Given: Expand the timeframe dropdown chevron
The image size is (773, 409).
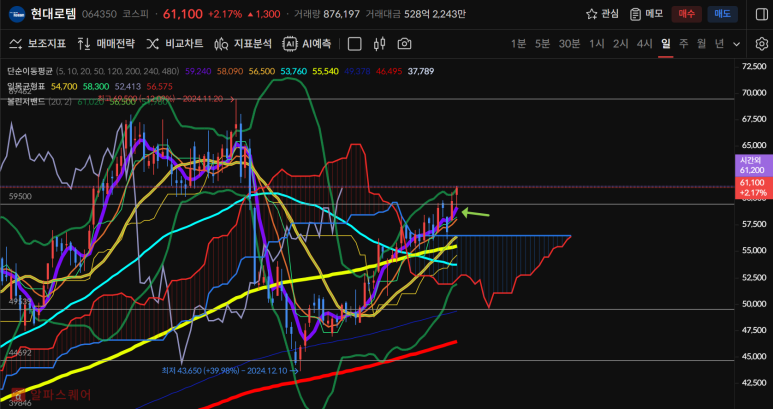Looking at the screenshot, I should coord(737,44).
